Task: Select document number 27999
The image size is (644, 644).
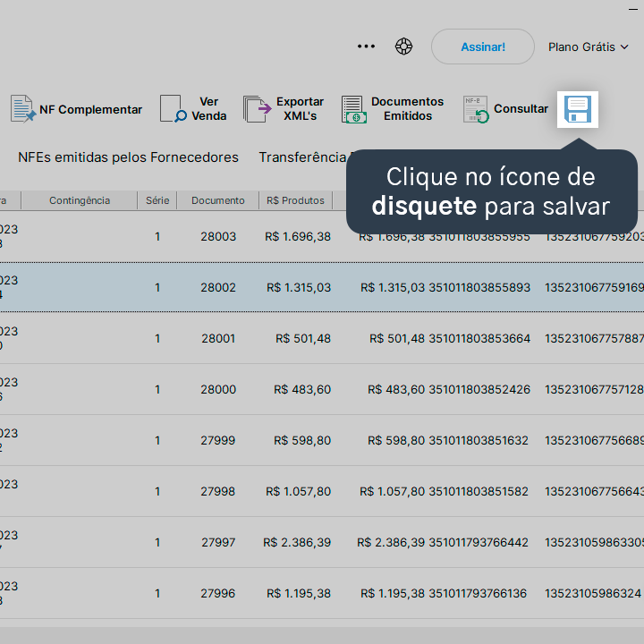Action: coord(218,440)
